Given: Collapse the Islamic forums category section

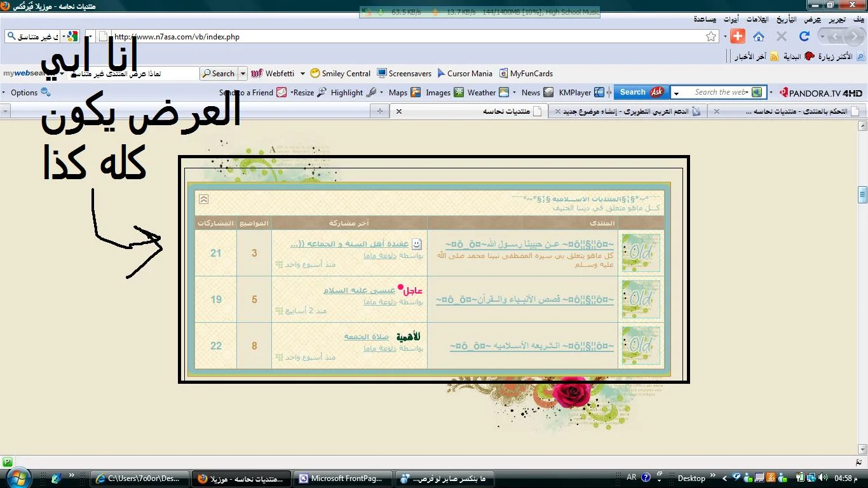Looking at the screenshot, I should [x=203, y=199].
